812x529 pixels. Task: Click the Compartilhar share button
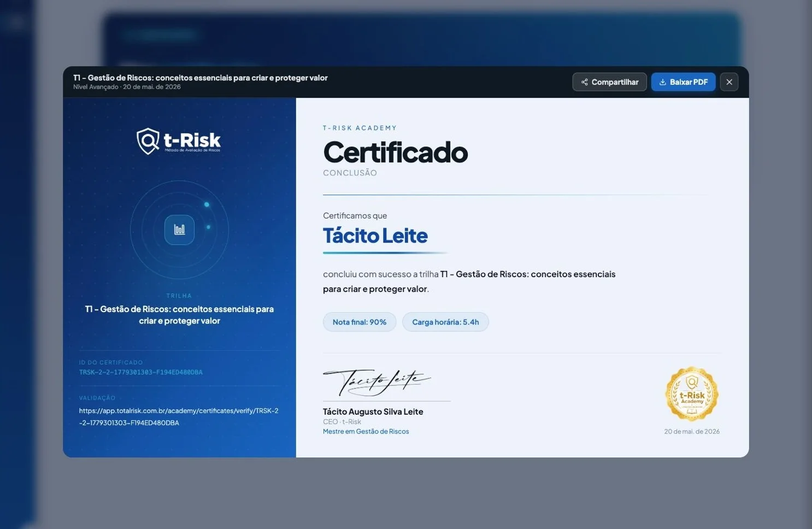[609, 82]
